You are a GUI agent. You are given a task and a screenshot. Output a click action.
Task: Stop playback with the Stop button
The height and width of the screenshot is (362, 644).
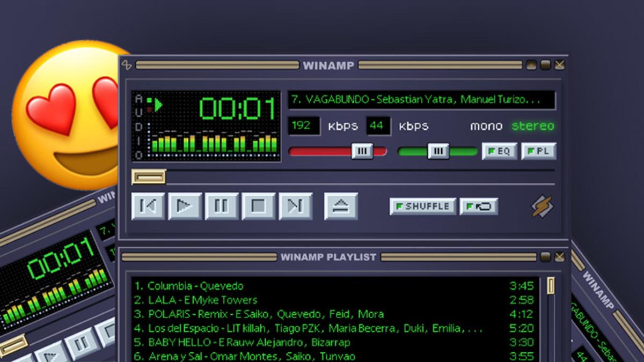tap(258, 206)
